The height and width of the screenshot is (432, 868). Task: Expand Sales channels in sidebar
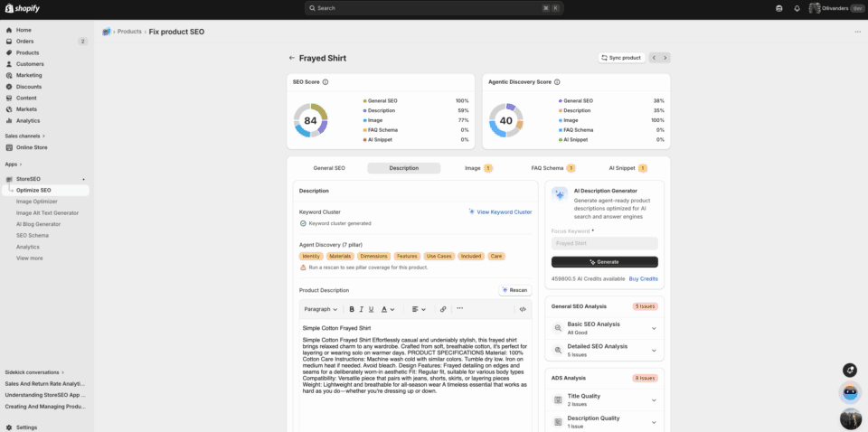click(x=25, y=136)
